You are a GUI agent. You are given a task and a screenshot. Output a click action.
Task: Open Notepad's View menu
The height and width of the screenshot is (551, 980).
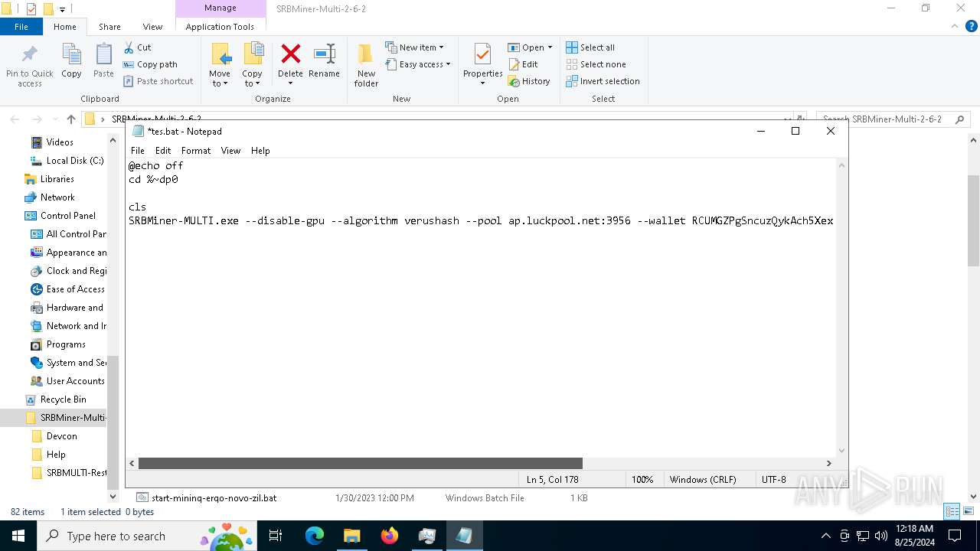(x=230, y=151)
